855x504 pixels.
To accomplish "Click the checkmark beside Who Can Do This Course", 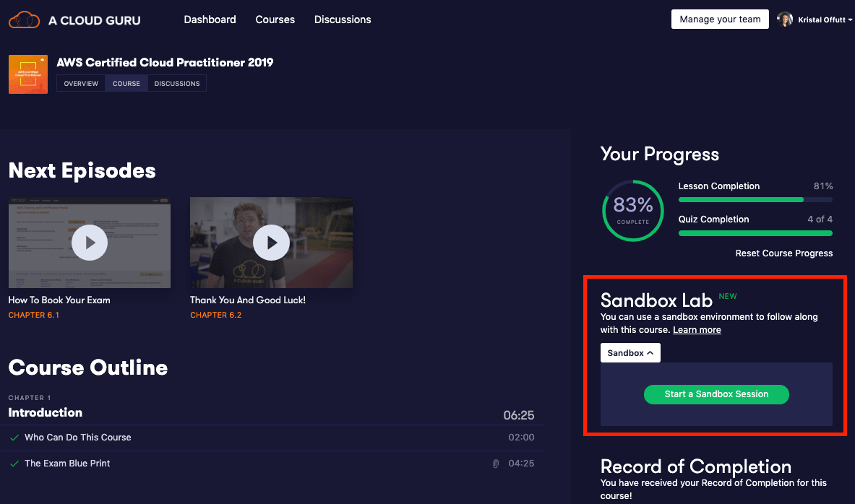I will click(14, 438).
